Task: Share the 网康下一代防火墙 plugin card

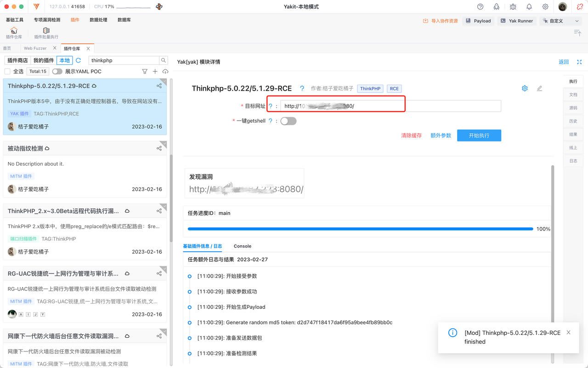Action: [x=159, y=336]
